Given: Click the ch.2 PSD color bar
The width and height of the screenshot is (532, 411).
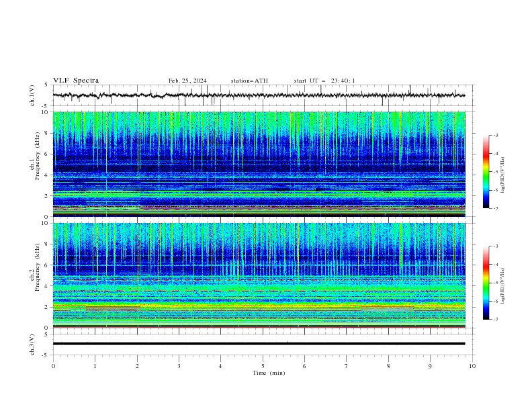Looking at the screenshot, I should pos(486,283).
